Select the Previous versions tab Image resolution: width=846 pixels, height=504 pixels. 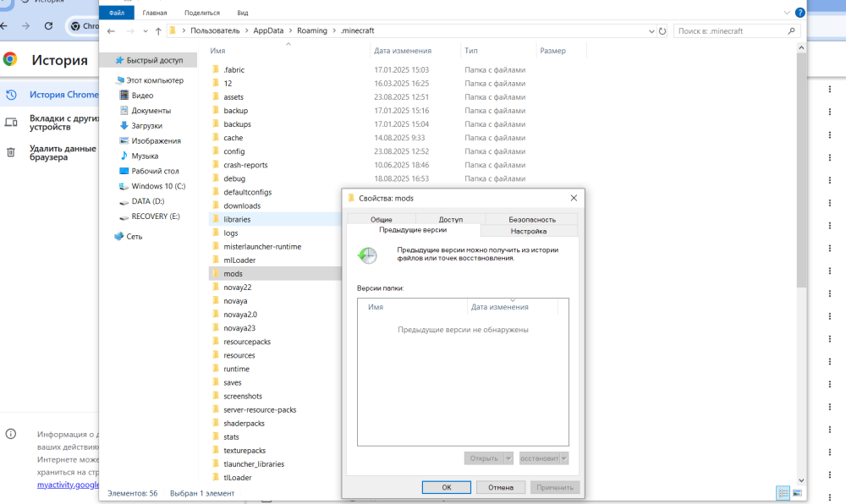click(413, 230)
